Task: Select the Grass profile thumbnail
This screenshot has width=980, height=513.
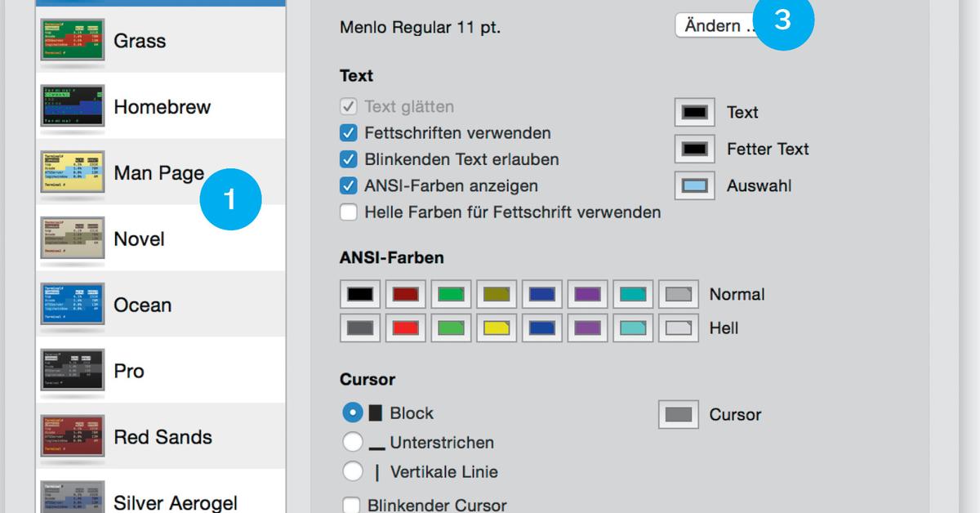Action: tap(73, 40)
